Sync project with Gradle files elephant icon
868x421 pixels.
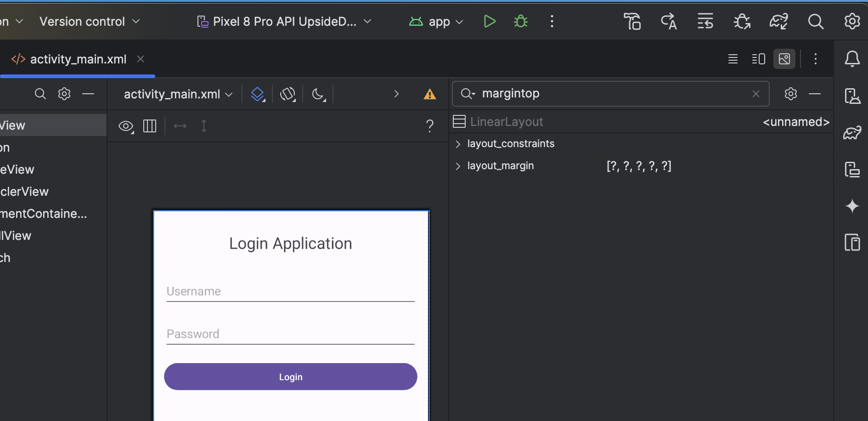click(779, 21)
